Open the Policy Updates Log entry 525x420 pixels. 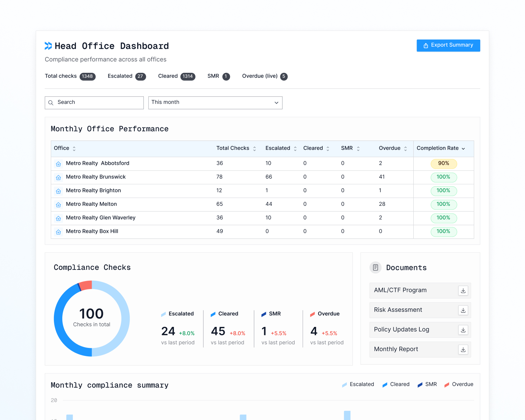(420, 330)
